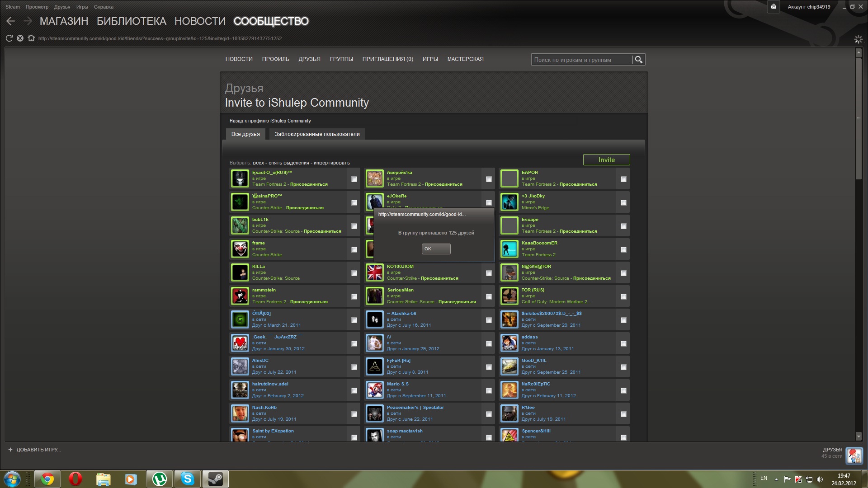This screenshot has width=868, height=488.
Task: Open <3 JIюDky avatar
Action: (x=509, y=202)
